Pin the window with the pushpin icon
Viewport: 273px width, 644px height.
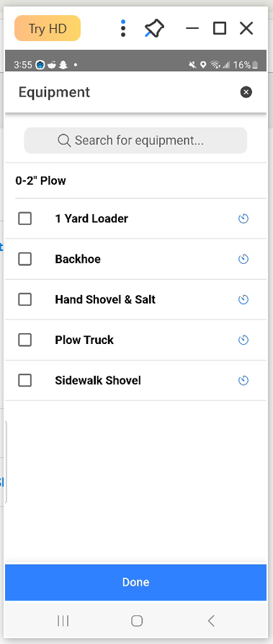click(x=154, y=29)
